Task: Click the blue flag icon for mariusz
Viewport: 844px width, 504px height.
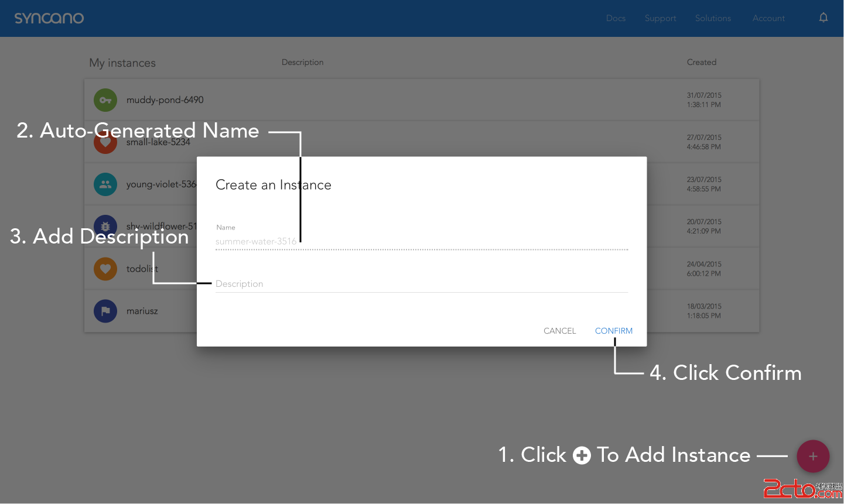Action: click(105, 311)
